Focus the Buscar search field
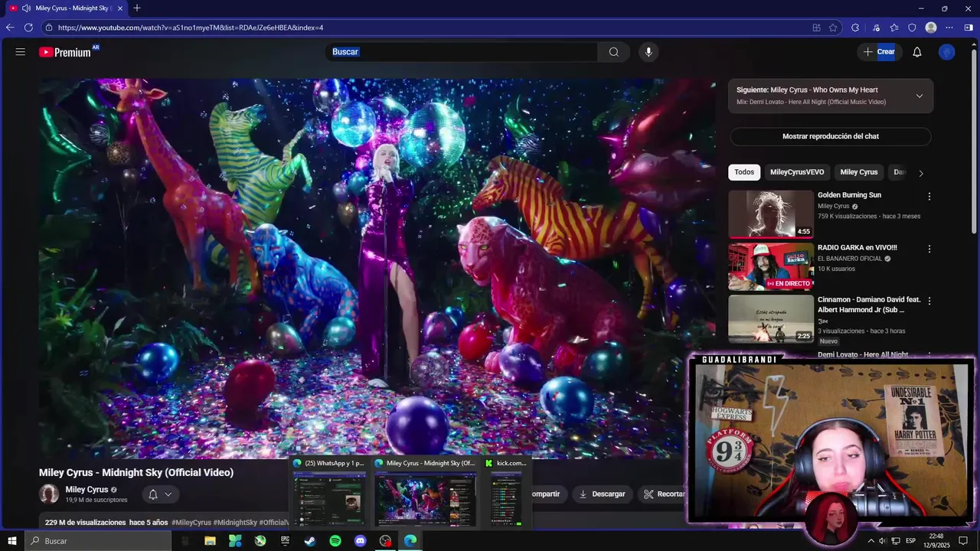Screen dimensions: 980x551 pyautogui.click(x=462, y=52)
